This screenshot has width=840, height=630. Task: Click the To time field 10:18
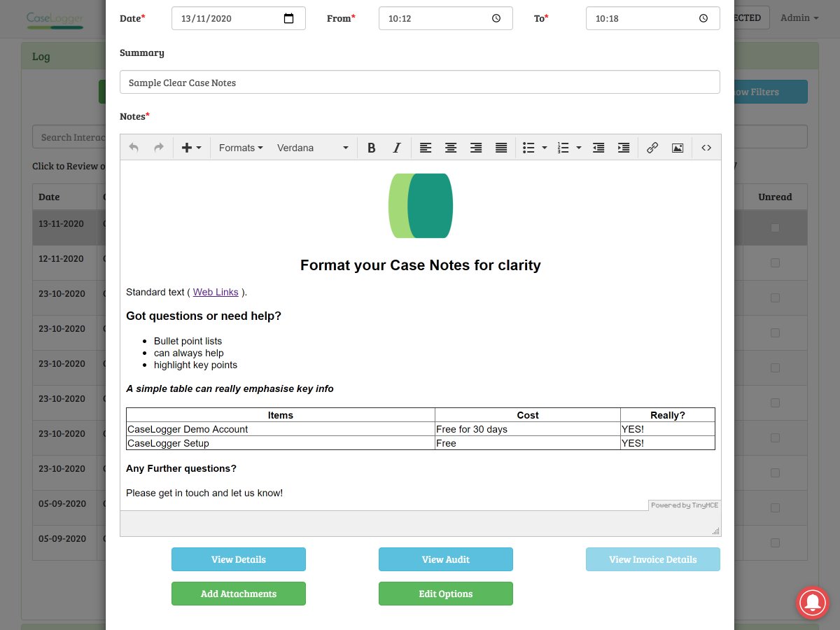[x=653, y=18]
